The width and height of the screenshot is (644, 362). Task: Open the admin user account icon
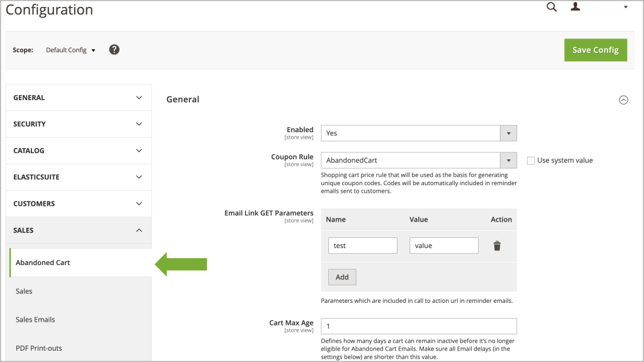(575, 6)
